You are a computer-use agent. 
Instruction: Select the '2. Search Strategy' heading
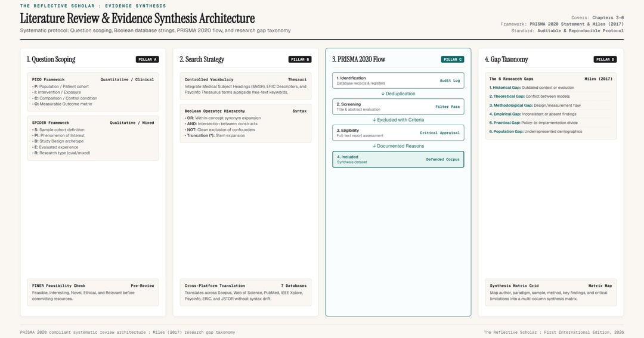point(202,59)
